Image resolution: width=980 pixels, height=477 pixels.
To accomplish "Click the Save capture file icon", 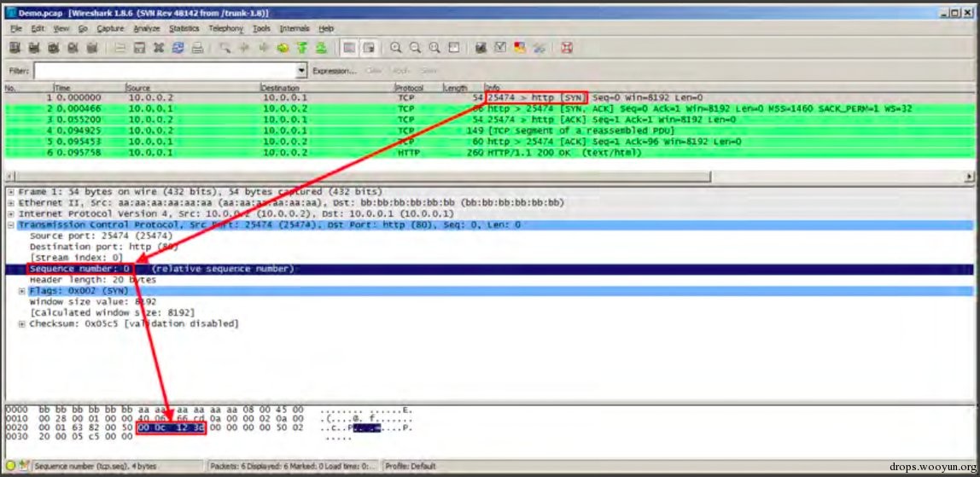I will tap(140, 48).
